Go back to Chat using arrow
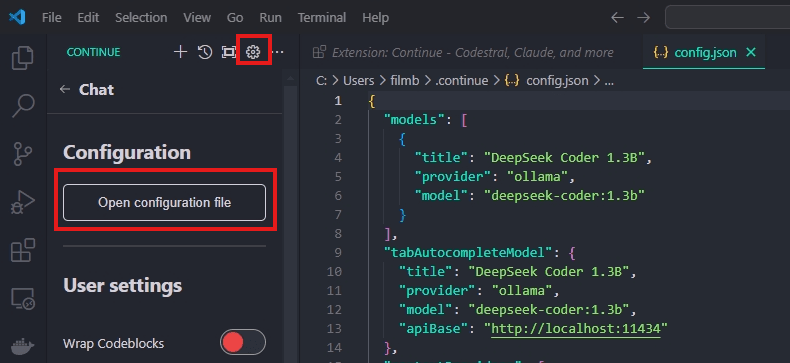This screenshot has height=363, width=790. pos(64,90)
